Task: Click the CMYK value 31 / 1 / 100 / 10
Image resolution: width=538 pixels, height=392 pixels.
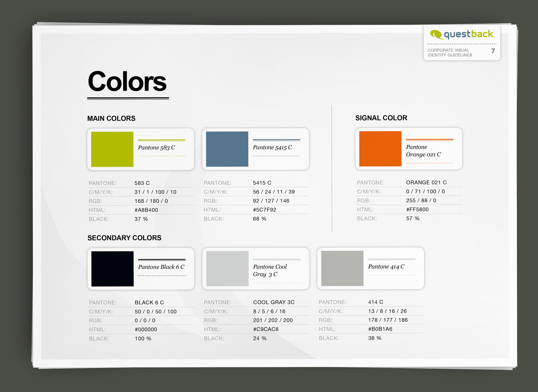Action: point(156,192)
